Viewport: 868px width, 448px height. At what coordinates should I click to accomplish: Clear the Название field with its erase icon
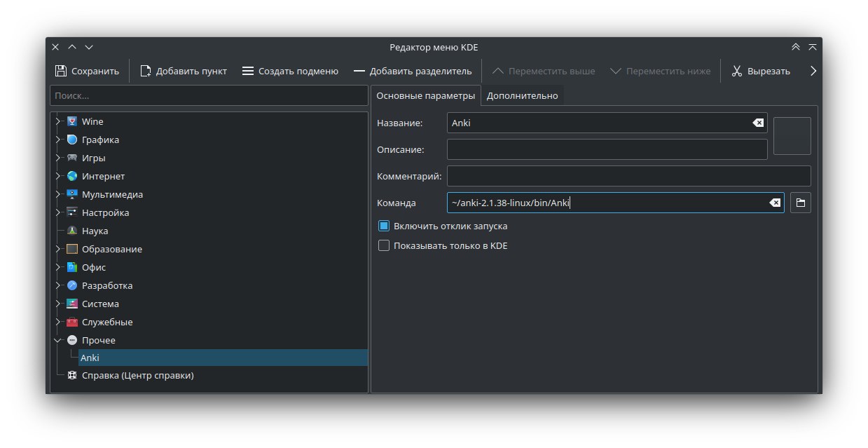758,123
